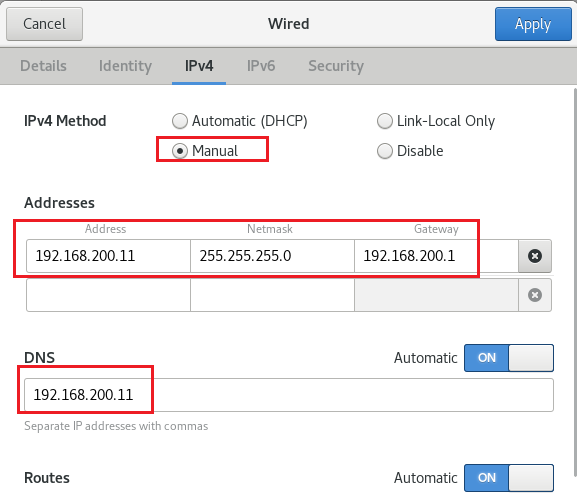Select Link-Local Only option
577x493 pixels.
tap(436, 121)
